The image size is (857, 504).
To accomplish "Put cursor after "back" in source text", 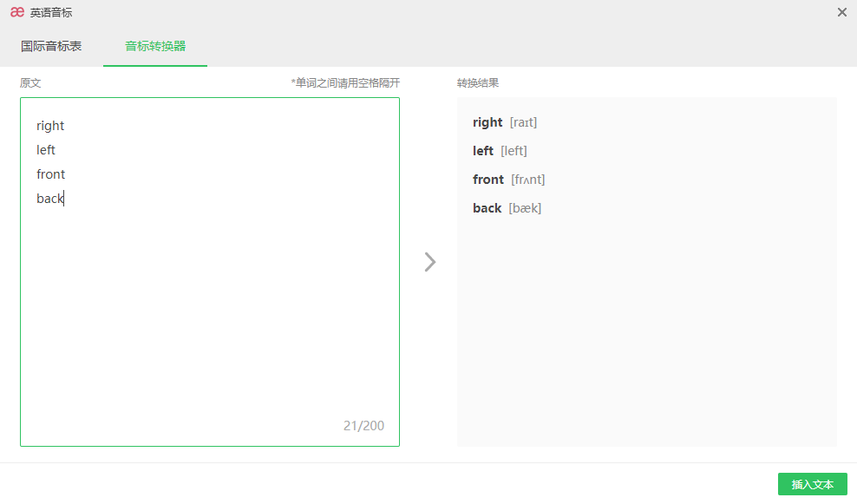I will pyautogui.click(x=65, y=199).
